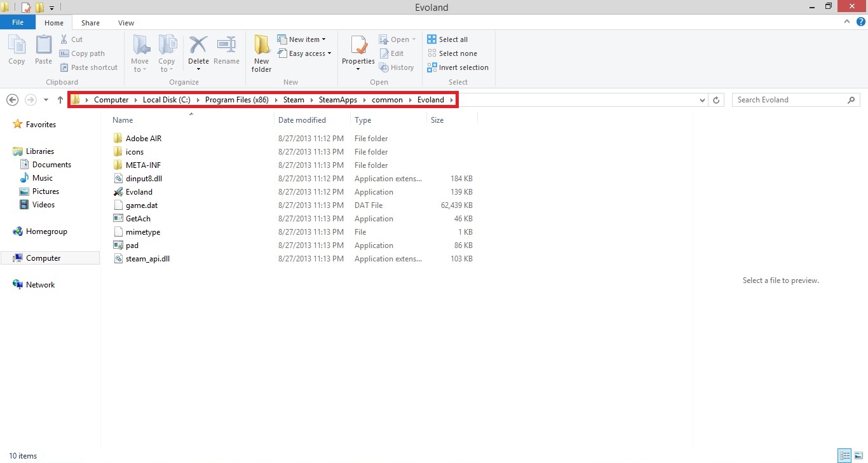Click History in the Open group
Viewport: 868px width, 463px height.
coord(397,67)
